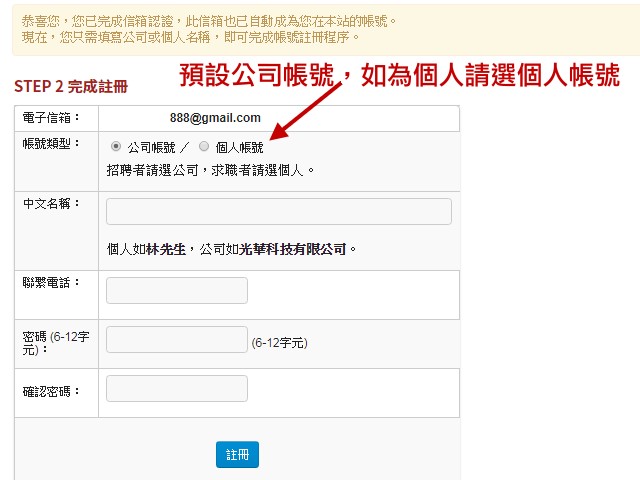This screenshot has width=640, height=480.
Task: Click the 中文名稱 row label
Action: [x=52, y=204]
